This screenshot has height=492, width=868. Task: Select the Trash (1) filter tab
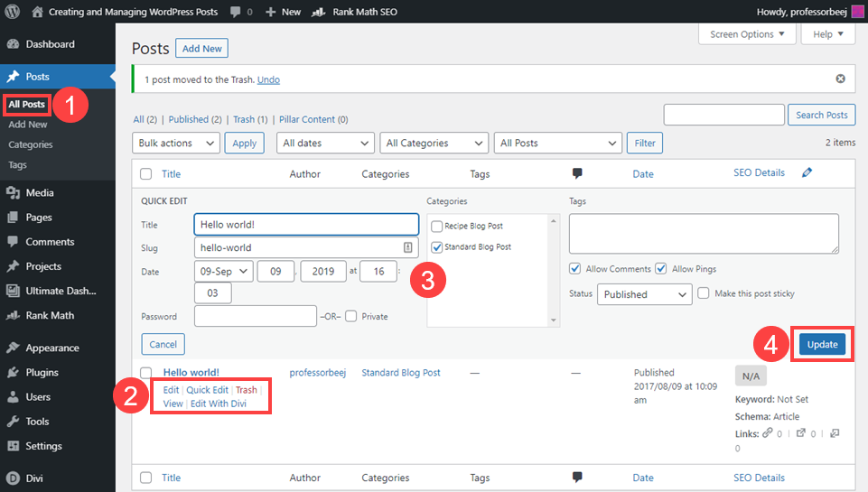pyautogui.click(x=250, y=119)
